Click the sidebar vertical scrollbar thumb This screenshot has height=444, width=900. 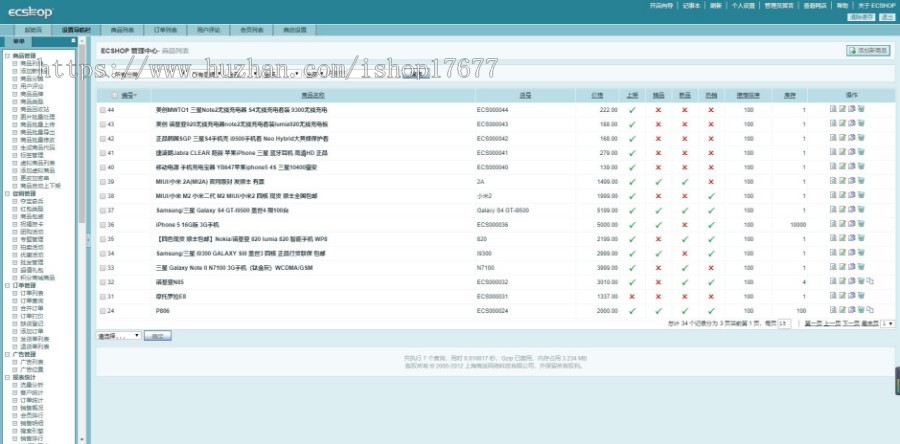tap(82, 135)
